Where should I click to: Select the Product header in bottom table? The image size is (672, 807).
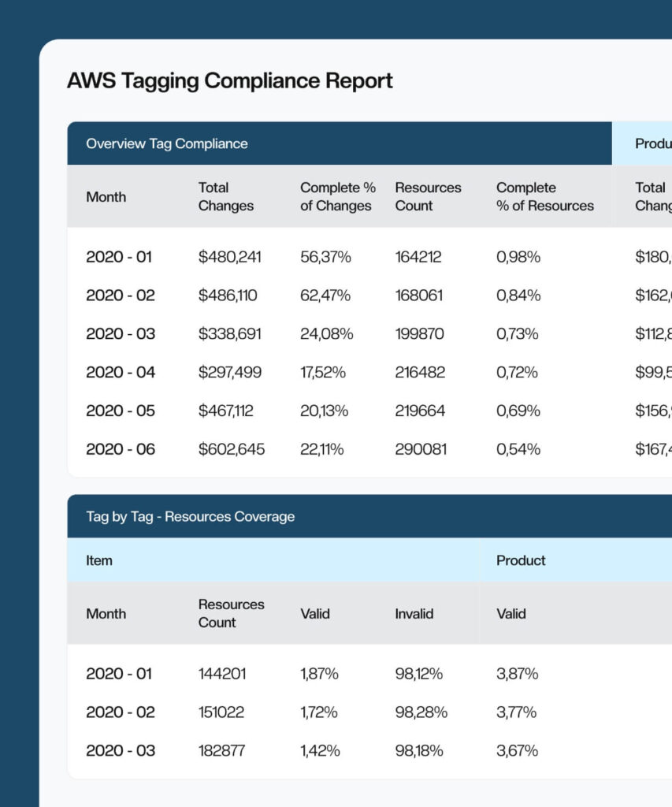[x=520, y=560]
